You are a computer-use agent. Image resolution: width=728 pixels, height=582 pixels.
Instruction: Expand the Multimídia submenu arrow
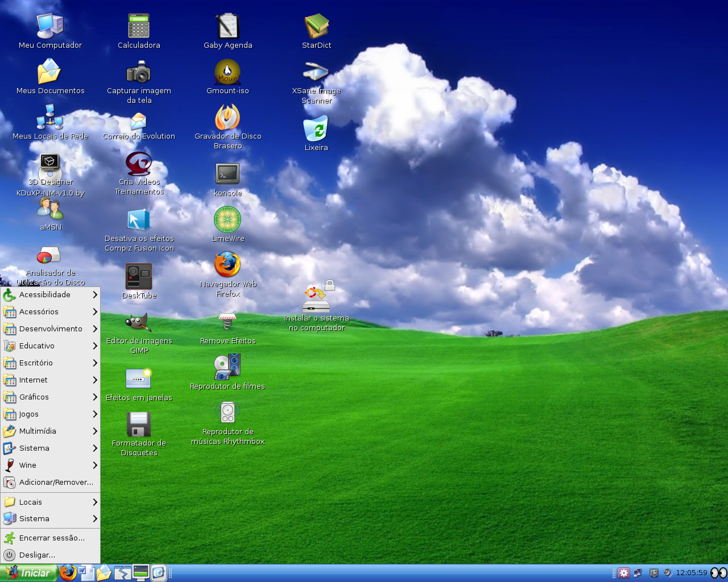click(x=95, y=431)
